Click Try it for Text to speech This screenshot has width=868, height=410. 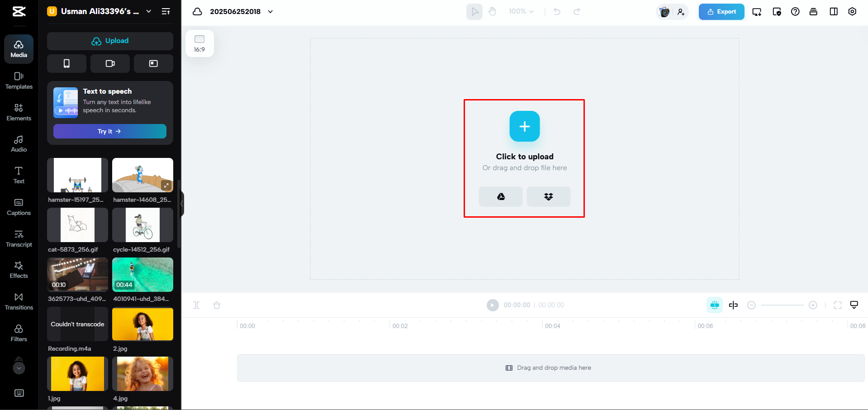pos(109,131)
